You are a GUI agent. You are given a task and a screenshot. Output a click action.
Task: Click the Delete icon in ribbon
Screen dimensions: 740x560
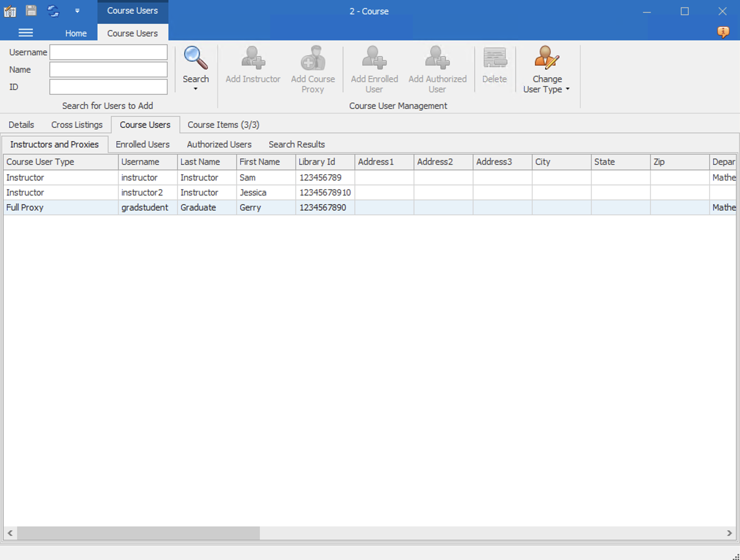point(494,58)
